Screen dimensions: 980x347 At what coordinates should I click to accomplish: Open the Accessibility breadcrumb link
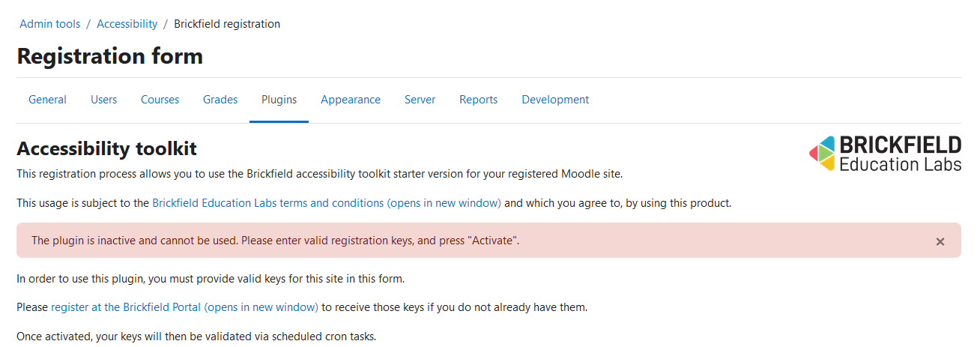tap(127, 24)
